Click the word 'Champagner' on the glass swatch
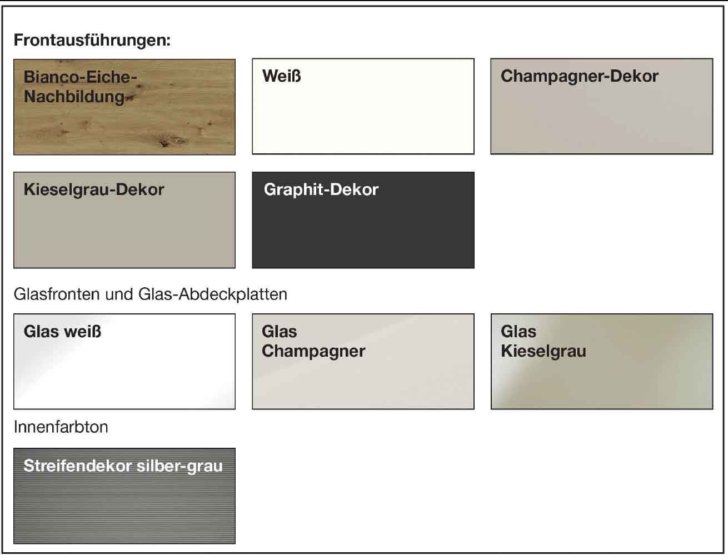 tap(313, 351)
